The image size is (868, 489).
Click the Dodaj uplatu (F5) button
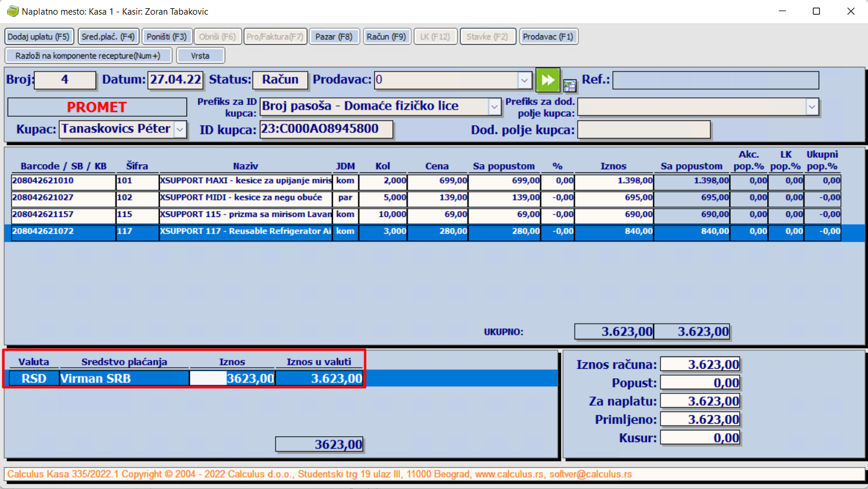pyautogui.click(x=39, y=36)
